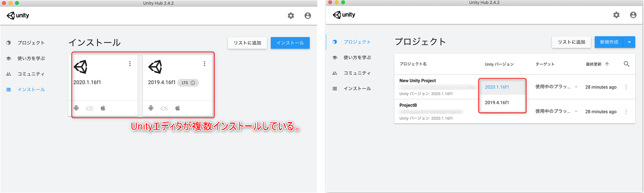Click リストに追加 button in Installs window
644x193 pixels.
coord(247,43)
